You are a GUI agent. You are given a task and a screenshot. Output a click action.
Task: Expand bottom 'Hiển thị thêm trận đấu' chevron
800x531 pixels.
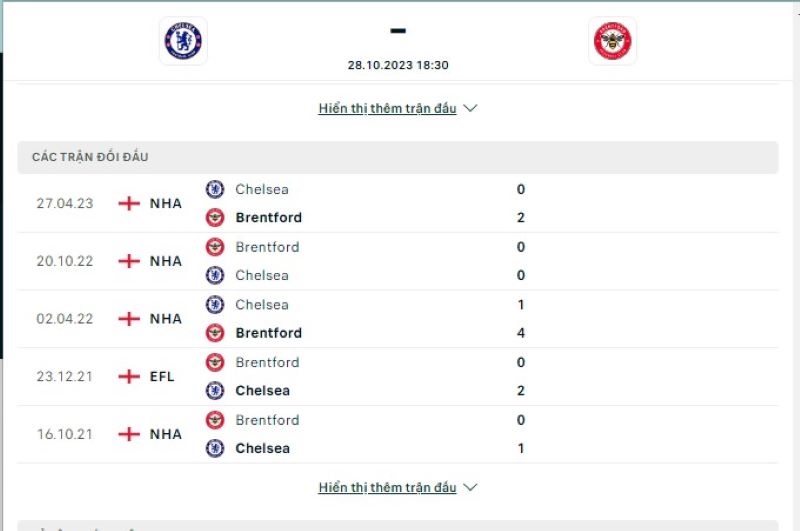click(x=471, y=488)
